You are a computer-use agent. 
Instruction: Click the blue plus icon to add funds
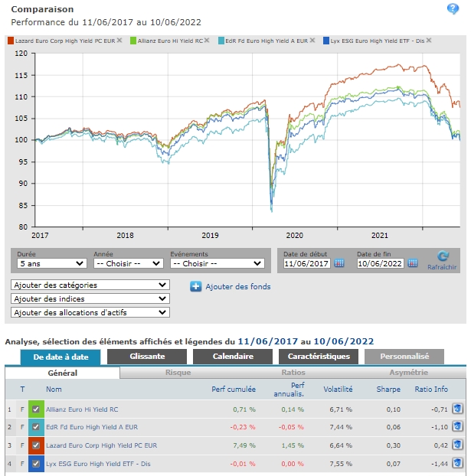(x=195, y=287)
